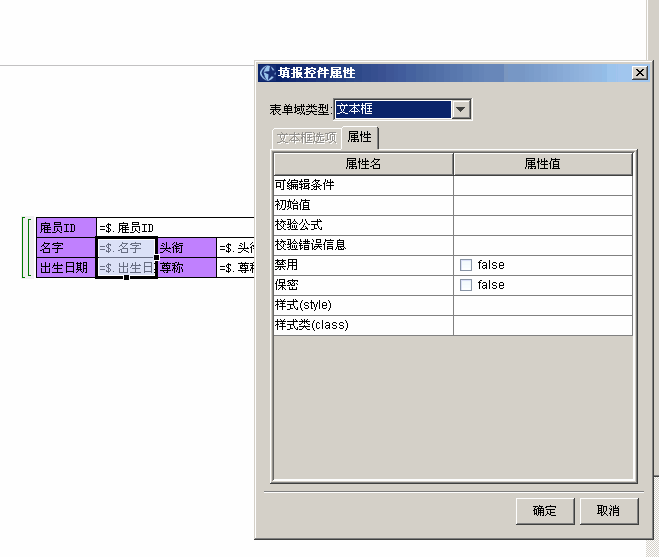Select the 雇员ID label cell in report

coord(66,228)
